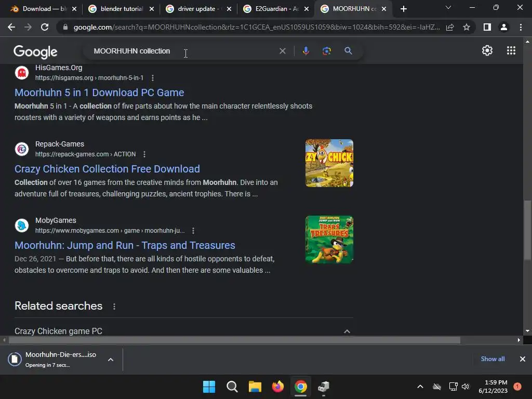
Task: Launch Firefox from the taskbar
Action: (x=278, y=387)
